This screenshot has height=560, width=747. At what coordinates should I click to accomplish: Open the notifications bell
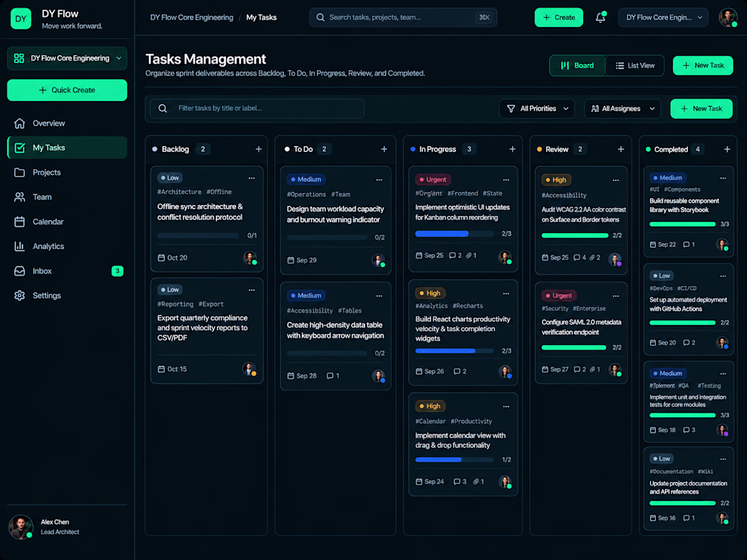pos(601,18)
